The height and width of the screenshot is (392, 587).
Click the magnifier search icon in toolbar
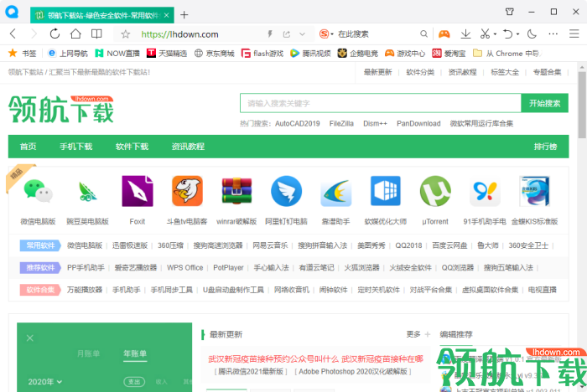point(423,34)
